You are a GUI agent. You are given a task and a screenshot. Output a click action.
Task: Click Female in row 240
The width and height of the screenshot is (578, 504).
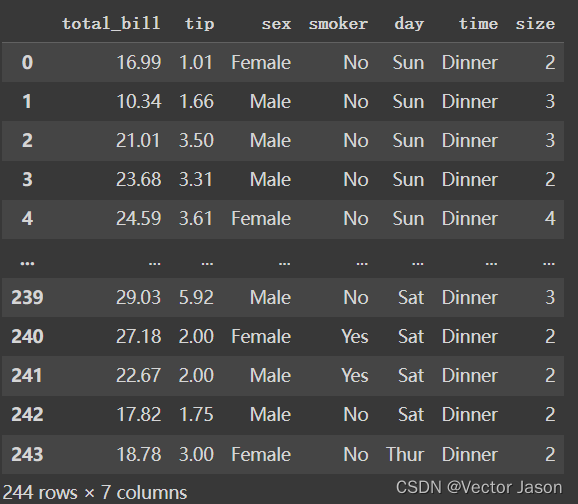(x=261, y=336)
